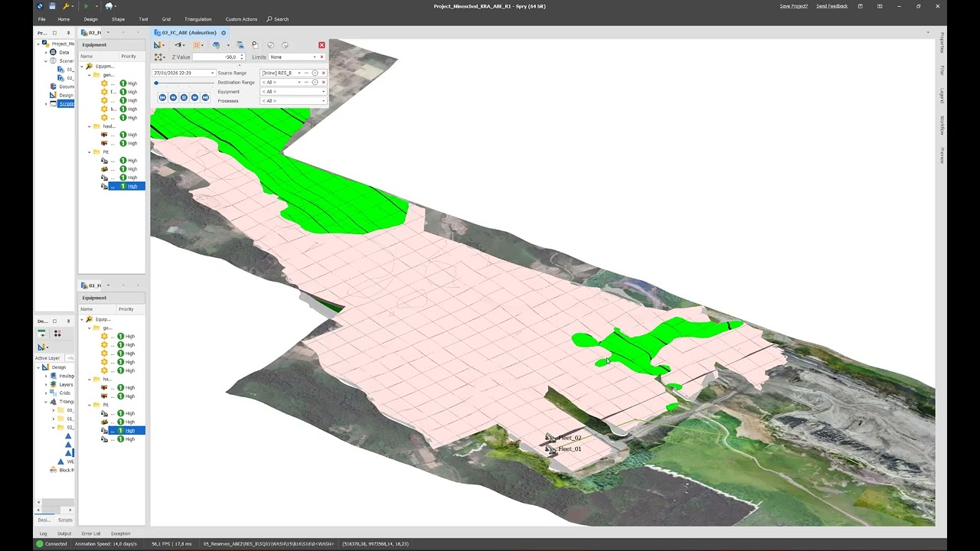Open the Error List tab
Viewport: 980px width, 551px height.
click(x=91, y=533)
